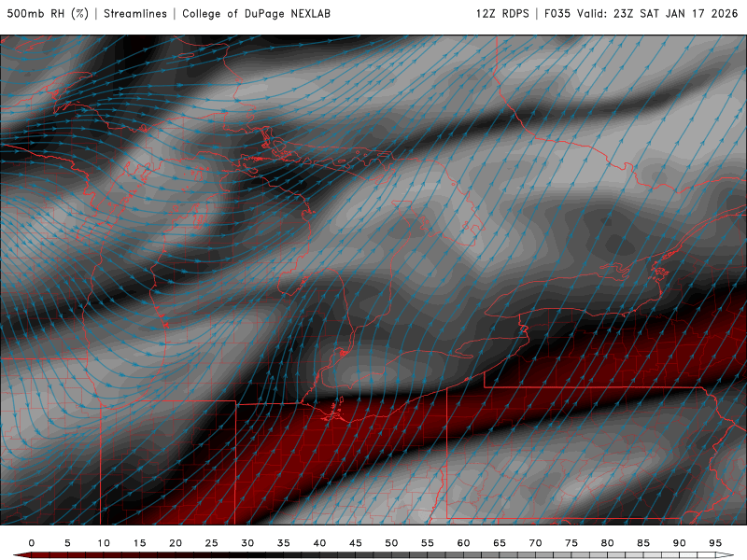
Task: Click the colorbar label '55'
Action: point(428,543)
